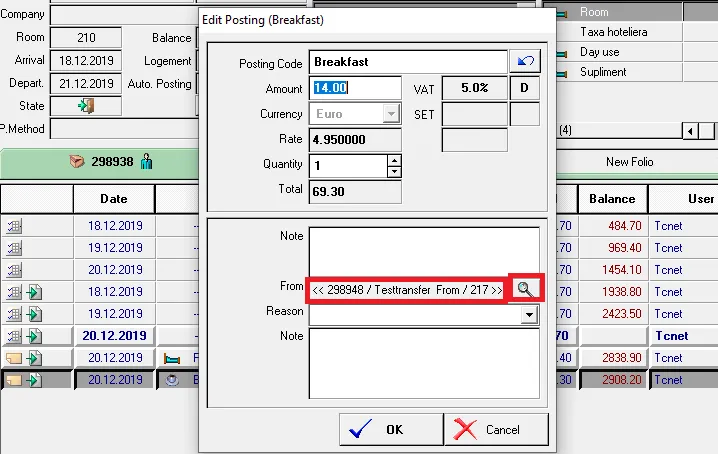Viewport: 718px width, 454px height.
Task: Expand the Reason dropdown
Action: 529,315
